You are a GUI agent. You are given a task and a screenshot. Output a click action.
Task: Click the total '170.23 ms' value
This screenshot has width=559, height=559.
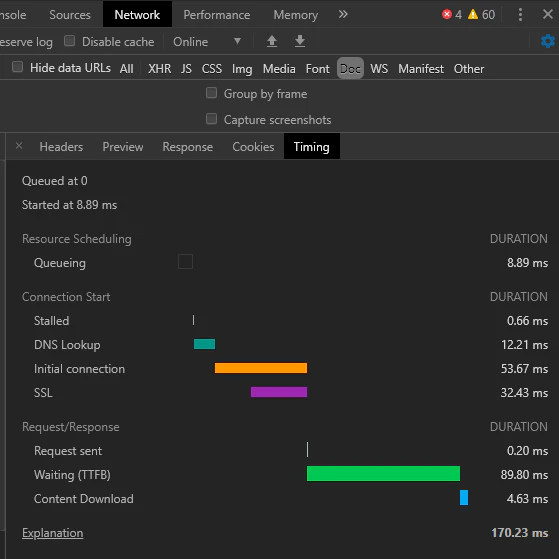pyautogui.click(x=520, y=533)
